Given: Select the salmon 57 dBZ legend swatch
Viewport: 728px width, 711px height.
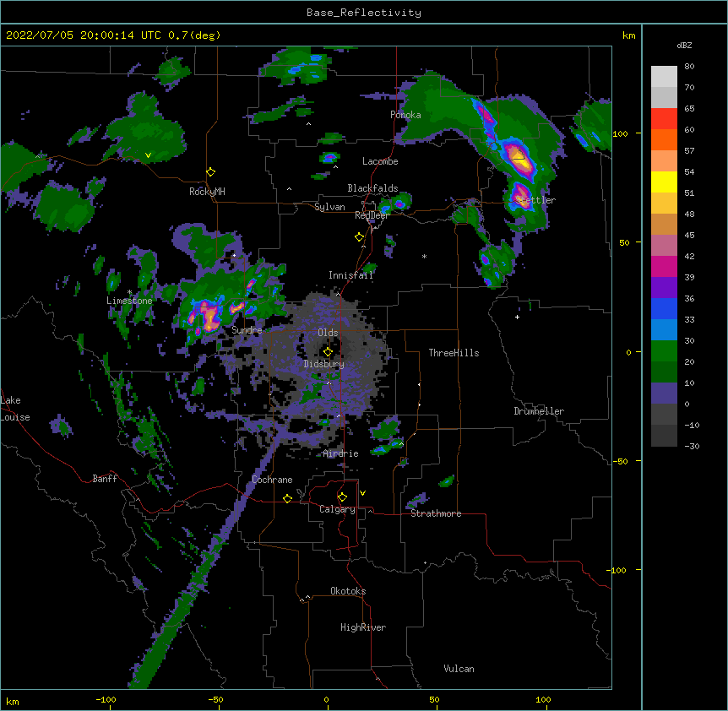Looking at the screenshot, I should pyautogui.click(x=664, y=161).
